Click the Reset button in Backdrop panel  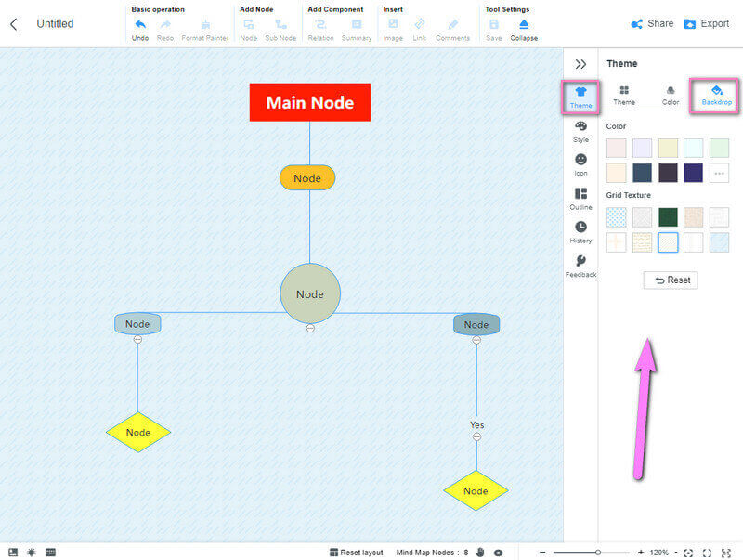tap(671, 280)
